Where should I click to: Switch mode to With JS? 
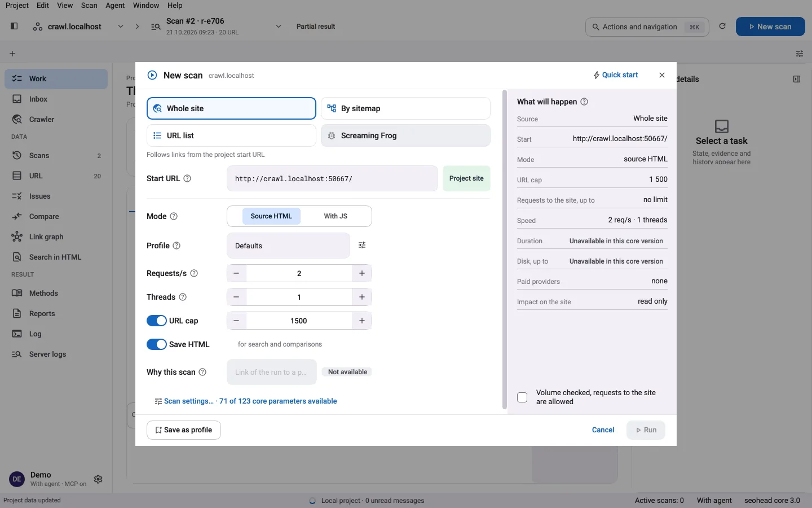coord(336,216)
